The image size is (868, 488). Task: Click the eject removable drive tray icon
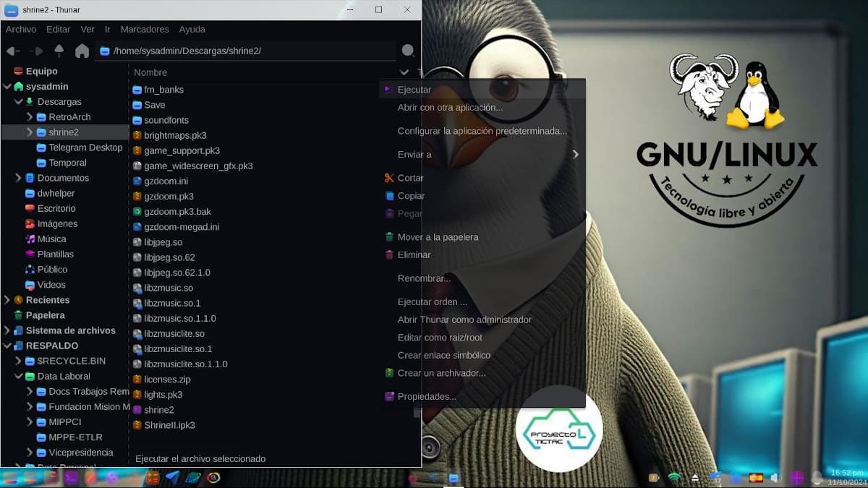(695, 478)
